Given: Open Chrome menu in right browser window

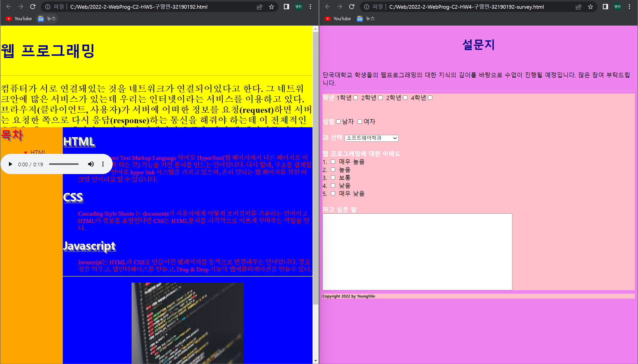Looking at the screenshot, I should 630,7.
